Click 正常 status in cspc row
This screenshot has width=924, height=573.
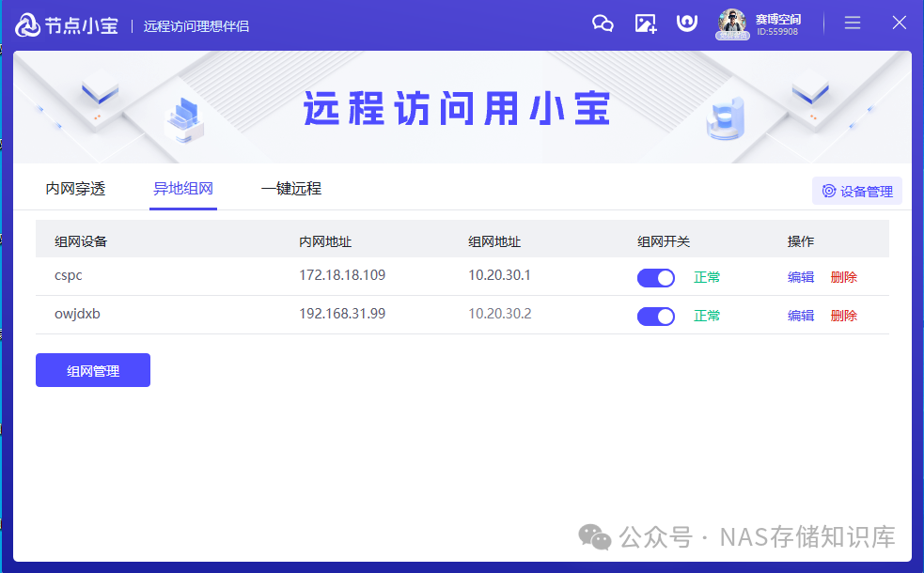(x=707, y=277)
